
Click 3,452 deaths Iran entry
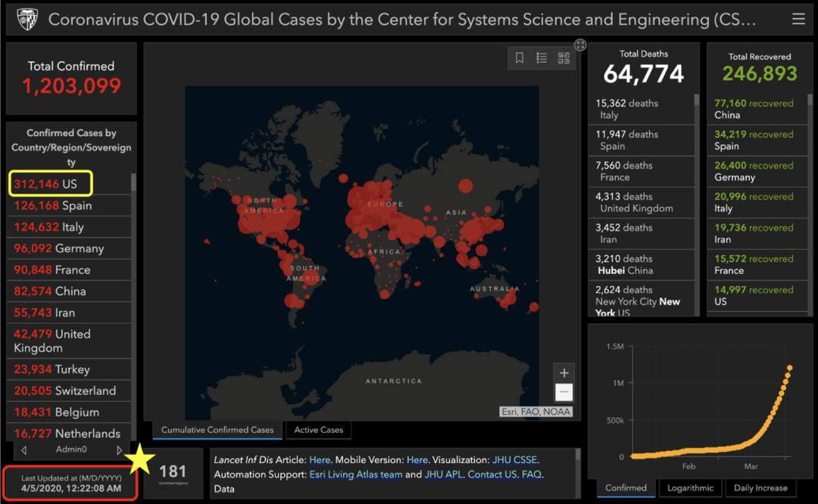click(642, 234)
